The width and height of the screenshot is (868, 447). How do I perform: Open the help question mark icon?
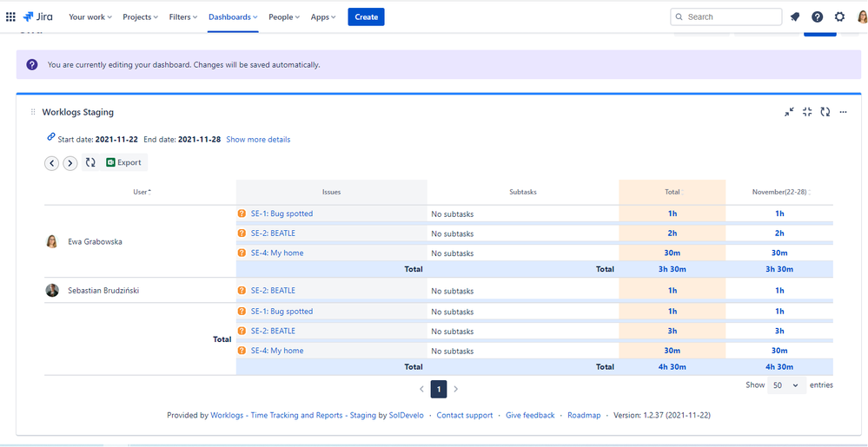pyautogui.click(x=817, y=16)
